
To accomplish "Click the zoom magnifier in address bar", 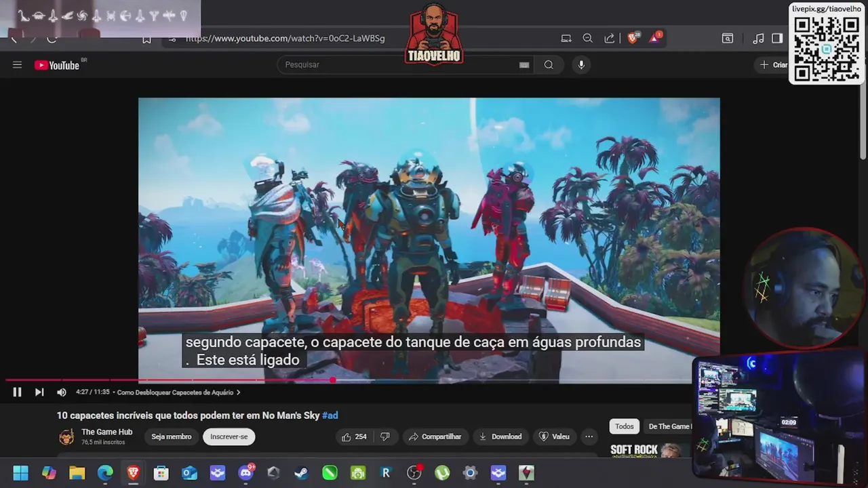I will [x=588, y=39].
